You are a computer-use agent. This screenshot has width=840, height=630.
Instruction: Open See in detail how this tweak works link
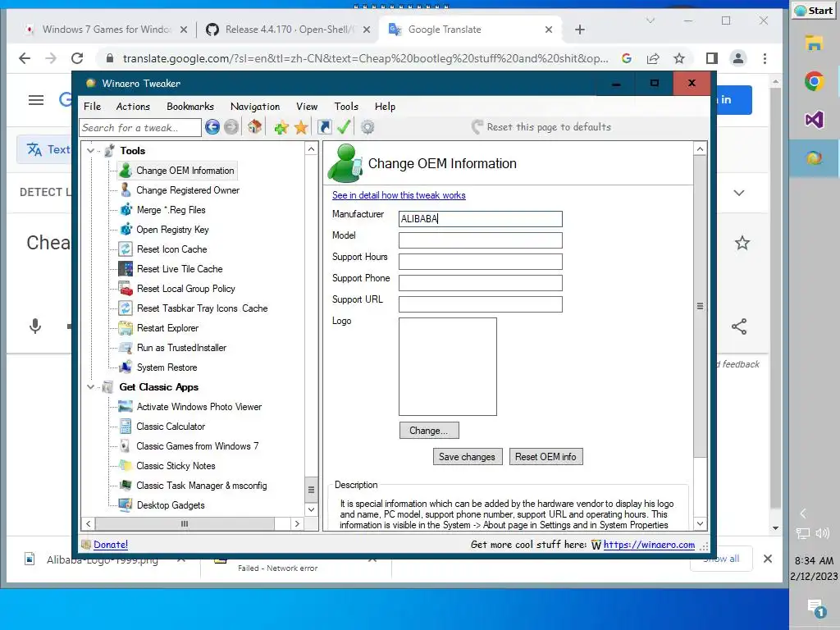point(399,195)
